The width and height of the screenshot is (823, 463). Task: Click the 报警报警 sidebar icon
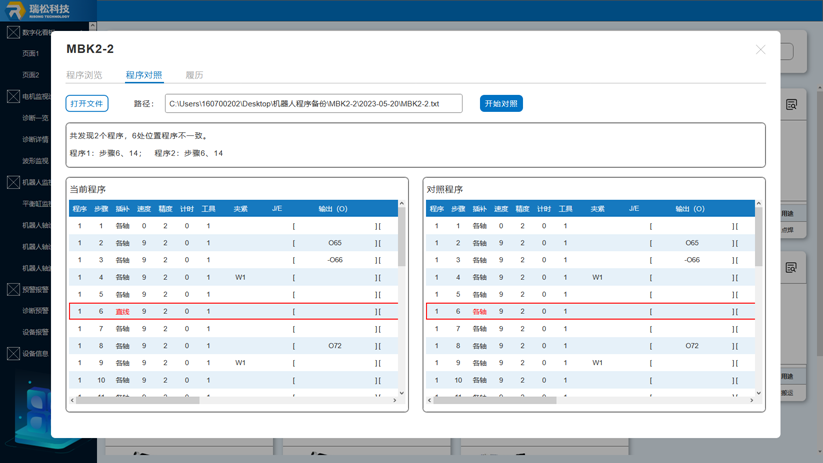pyautogui.click(x=13, y=289)
